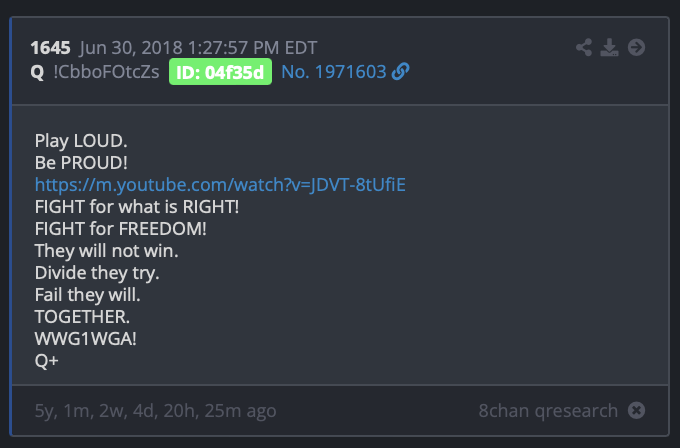Viewport: 680px width, 448px height.
Task: Click the Jun 30, 2018 timestamp
Action: pos(198,48)
